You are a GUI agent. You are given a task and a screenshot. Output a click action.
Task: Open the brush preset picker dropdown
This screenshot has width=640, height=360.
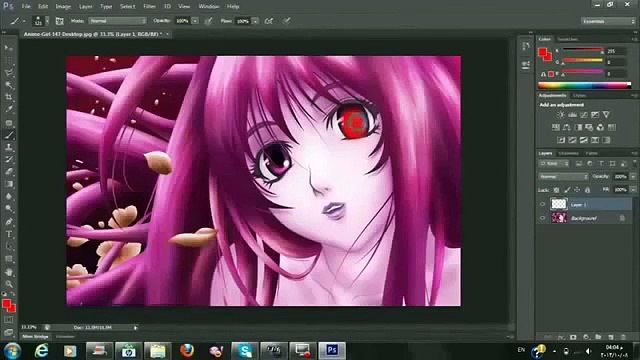47,21
